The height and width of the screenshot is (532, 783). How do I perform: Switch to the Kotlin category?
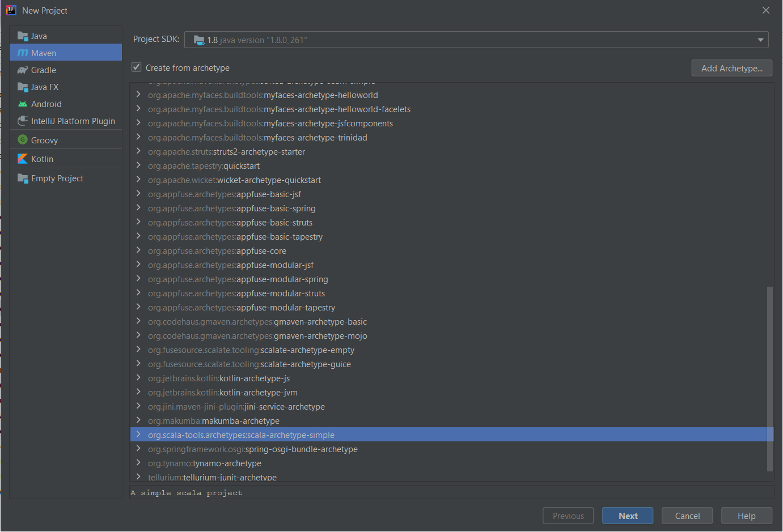43,159
